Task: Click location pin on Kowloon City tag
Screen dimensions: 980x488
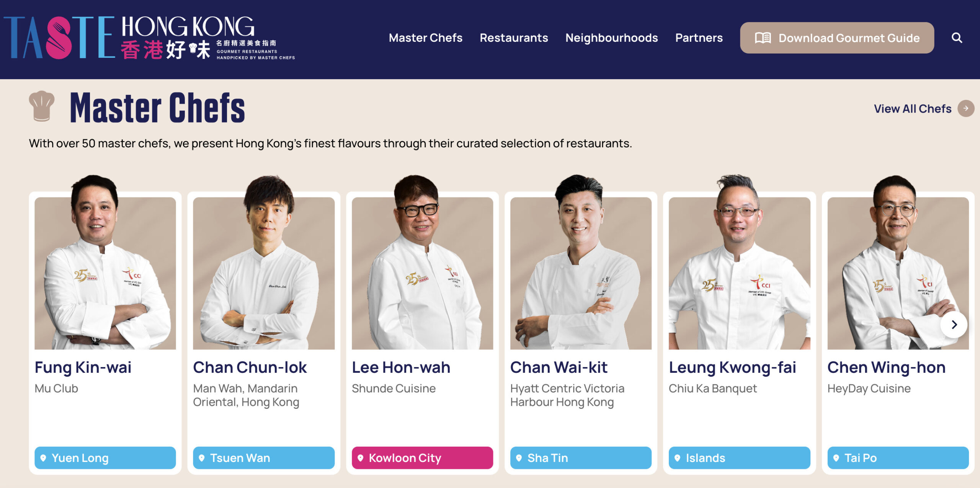Action: [360, 458]
